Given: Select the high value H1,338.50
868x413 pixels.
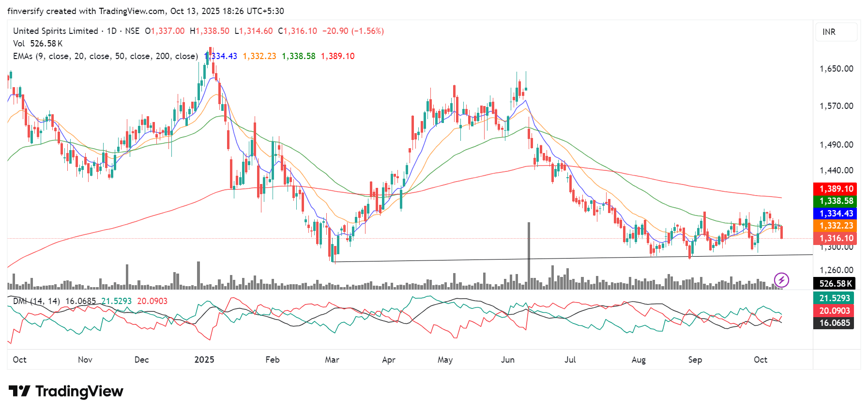Looking at the screenshot, I should pos(210,31).
